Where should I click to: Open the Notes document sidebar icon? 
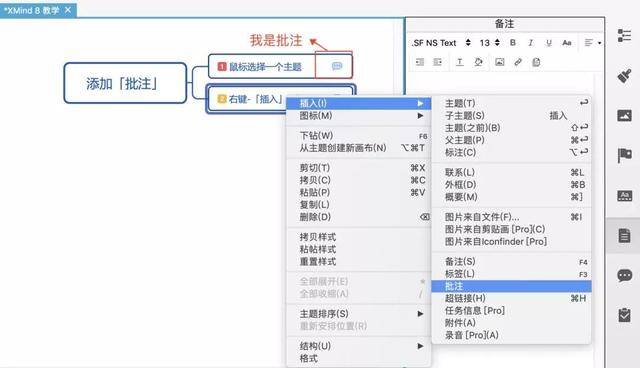624,235
